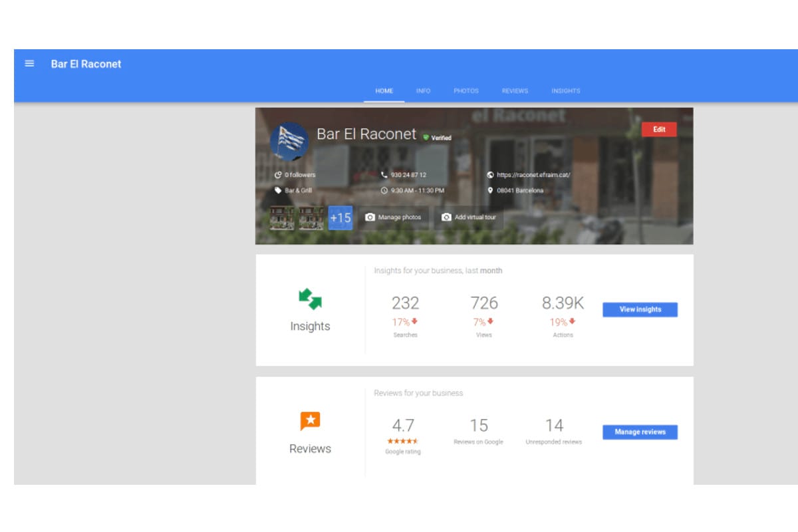This screenshot has width=798, height=532.
Task: Click the Bar & Grill category text
Action: tap(299, 190)
